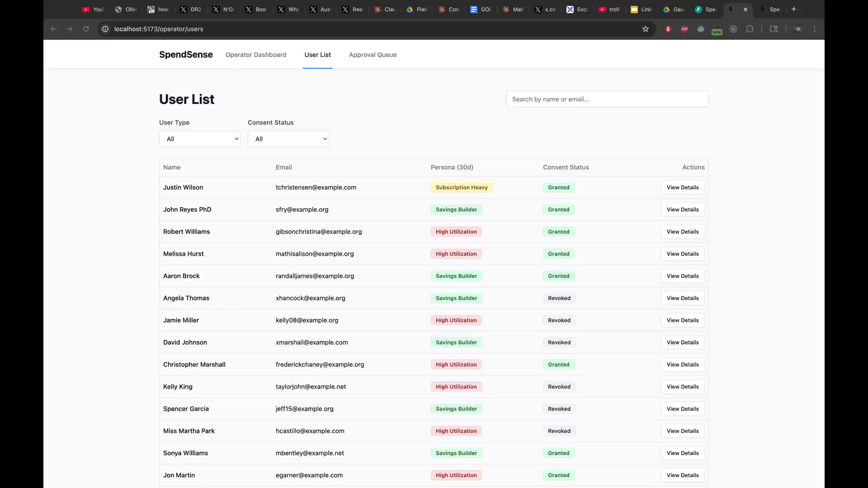Bookmark this page with star icon
868x488 pixels.
[646, 29]
